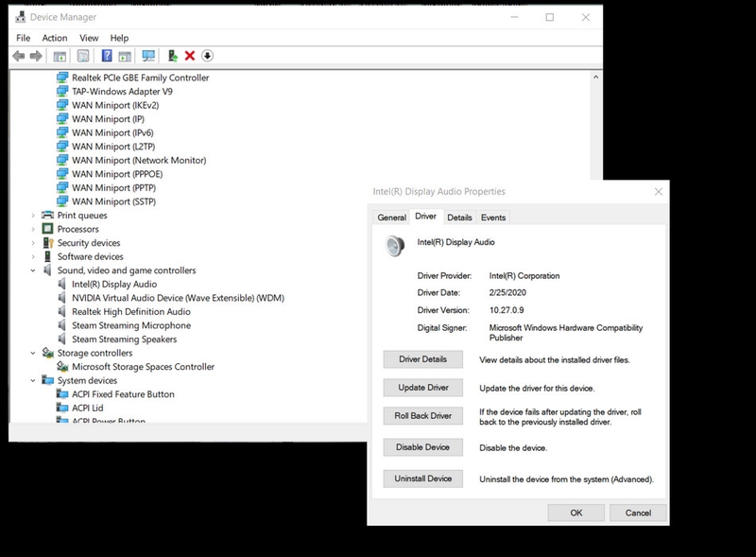Image resolution: width=756 pixels, height=557 pixels.
Task: Click Scan for hardware changes monitor icon
Action: coord(148,56)
